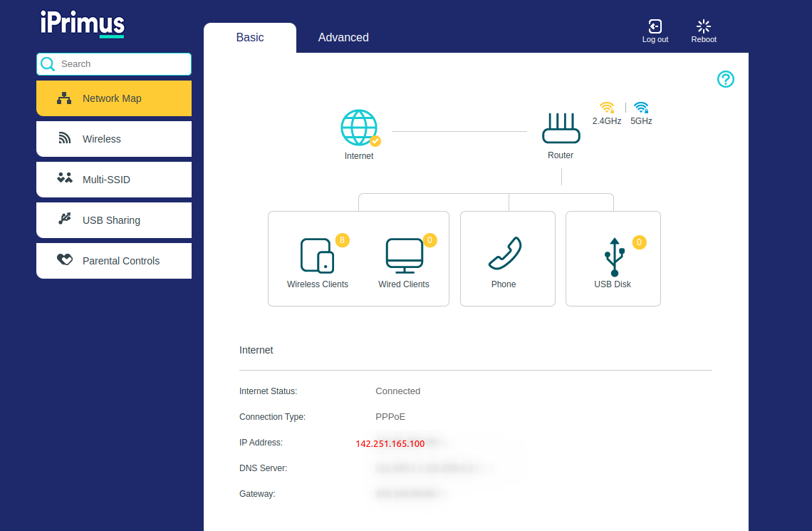This screenshot has width=812, height=531.
Task: Select the Basic tab
Action: tap(250, 38)
